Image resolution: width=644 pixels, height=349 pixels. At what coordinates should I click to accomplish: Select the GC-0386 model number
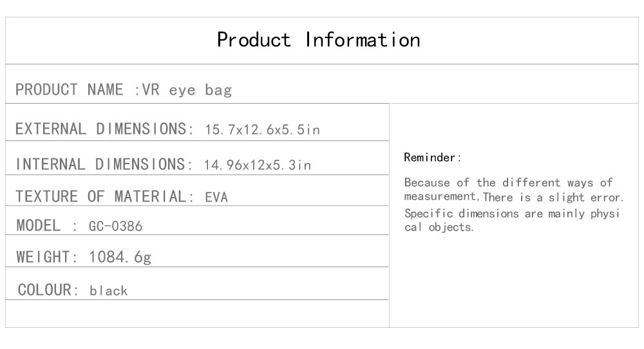116,227
